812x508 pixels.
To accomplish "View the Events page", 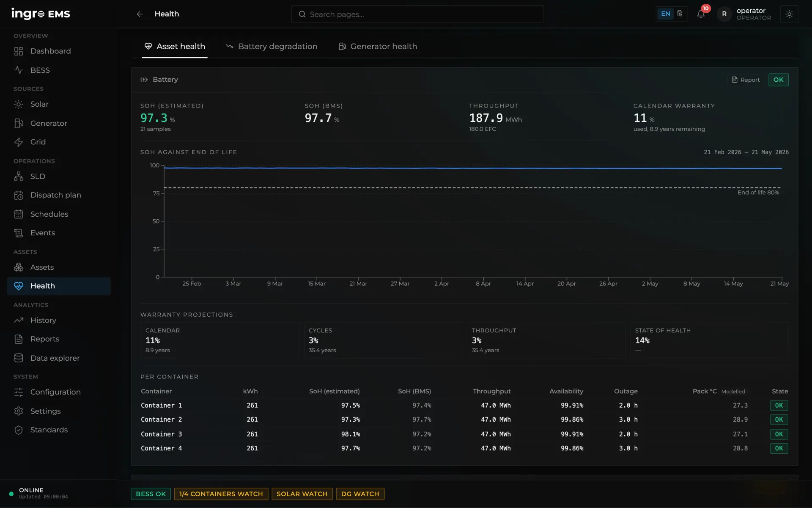I will click(x=59, y=233).
